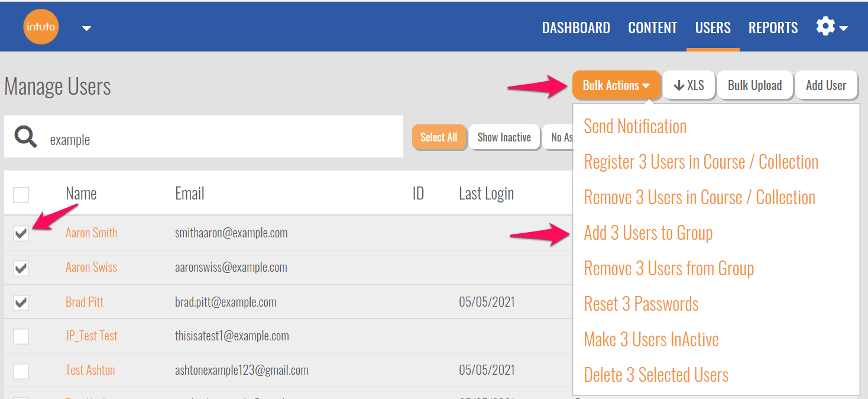Expand the dropdown arrow beside Intuto logo
The height and width of the screenshot is (399, 868).
click(x=86, y=28)
